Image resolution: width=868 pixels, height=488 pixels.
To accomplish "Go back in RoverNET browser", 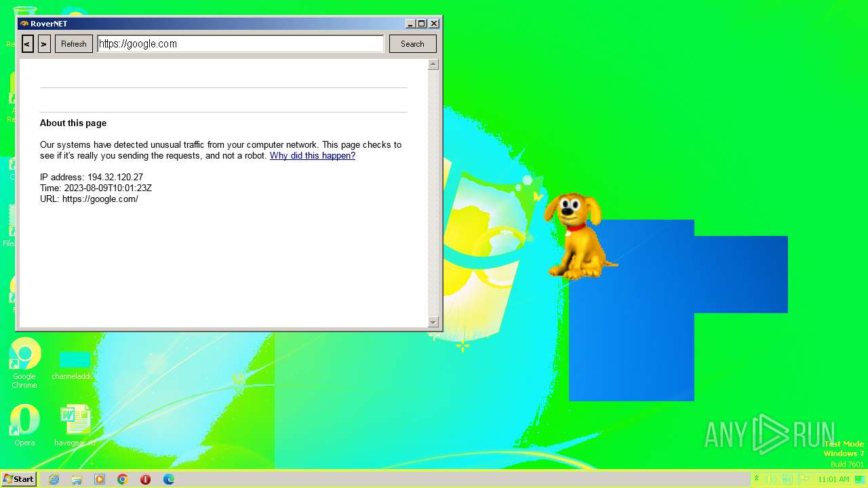I will 28,44.
